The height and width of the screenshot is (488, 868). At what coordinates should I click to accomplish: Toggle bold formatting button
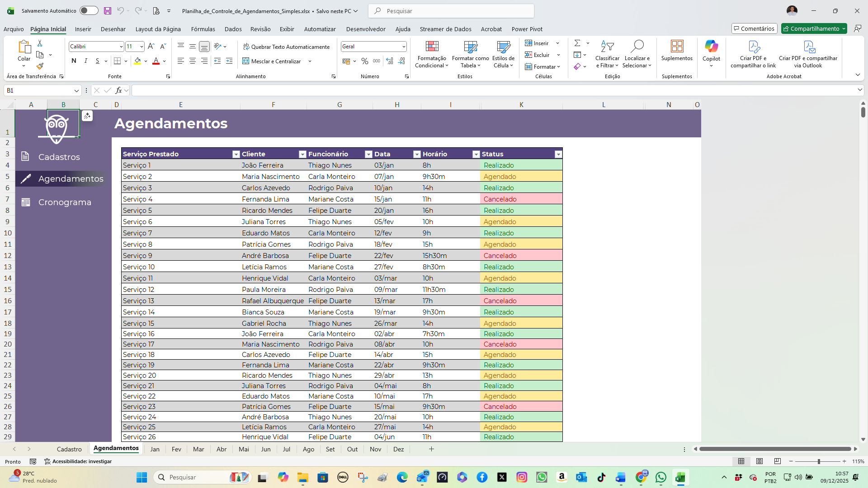point(74,61)
